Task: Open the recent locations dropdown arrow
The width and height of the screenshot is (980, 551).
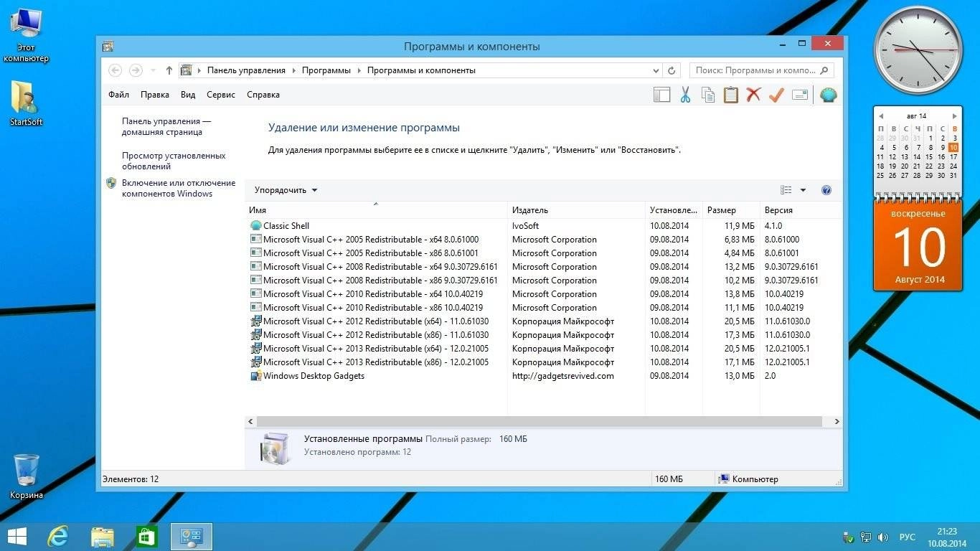Action: 153,70
